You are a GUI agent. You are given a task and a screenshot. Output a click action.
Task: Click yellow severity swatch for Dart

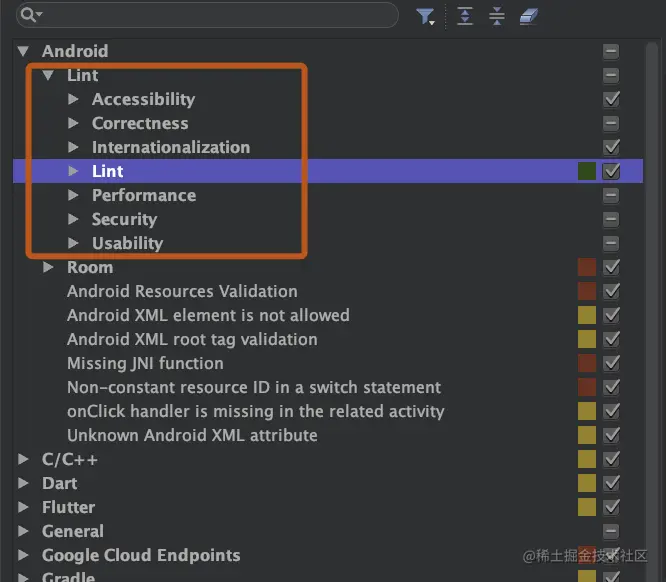587,483
